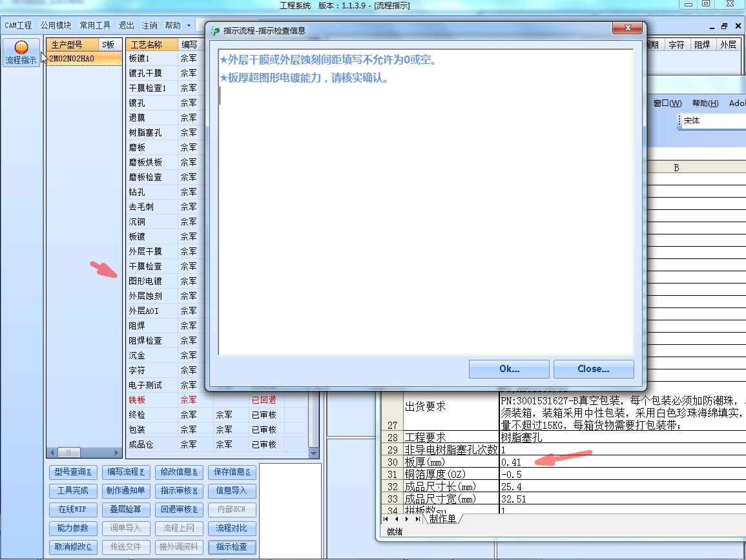Click the 在线WIP button
This screenshot has height=560, width=746.
73,510
